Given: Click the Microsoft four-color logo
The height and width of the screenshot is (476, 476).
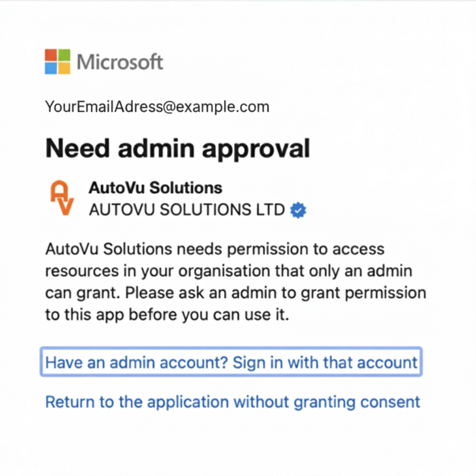Looking at the screenshot, I should click(58, 61).
